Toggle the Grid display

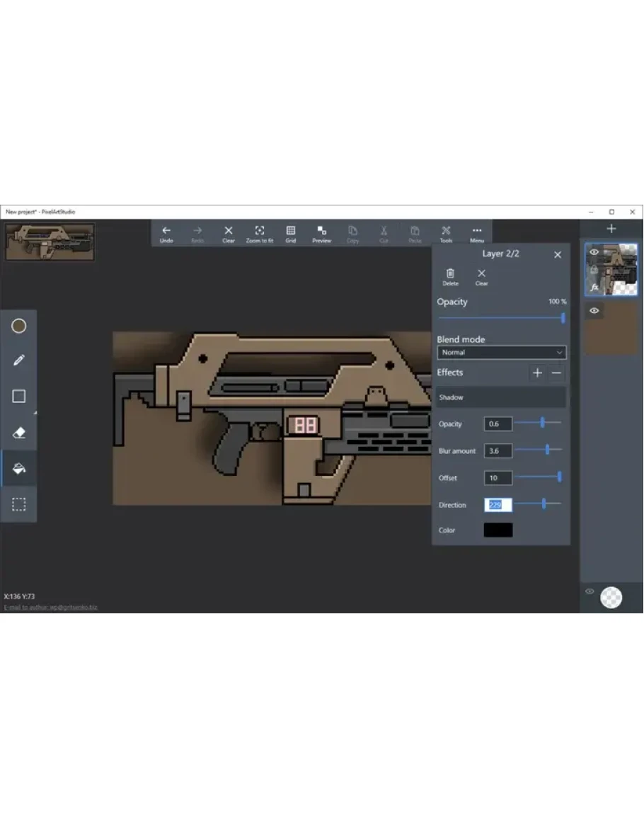[291, 234]
